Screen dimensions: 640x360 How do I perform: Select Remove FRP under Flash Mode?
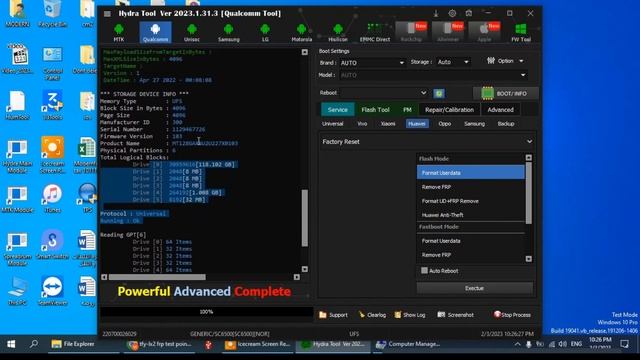point(471,187)
